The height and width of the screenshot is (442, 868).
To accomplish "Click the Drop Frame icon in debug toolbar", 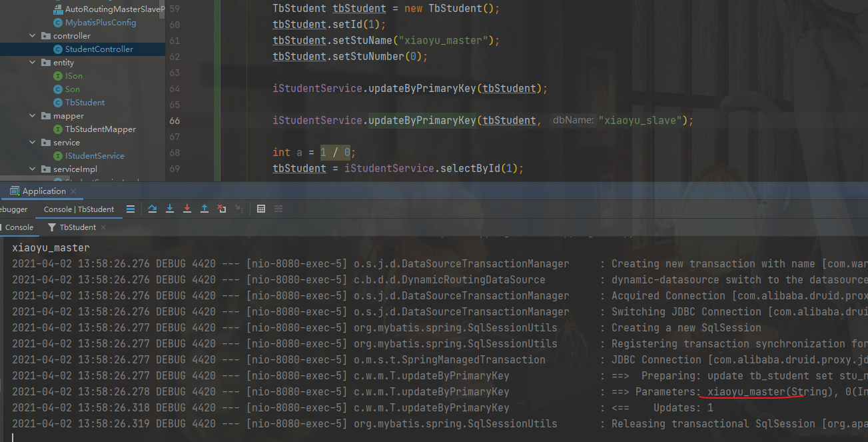I will tap(222, 209).
